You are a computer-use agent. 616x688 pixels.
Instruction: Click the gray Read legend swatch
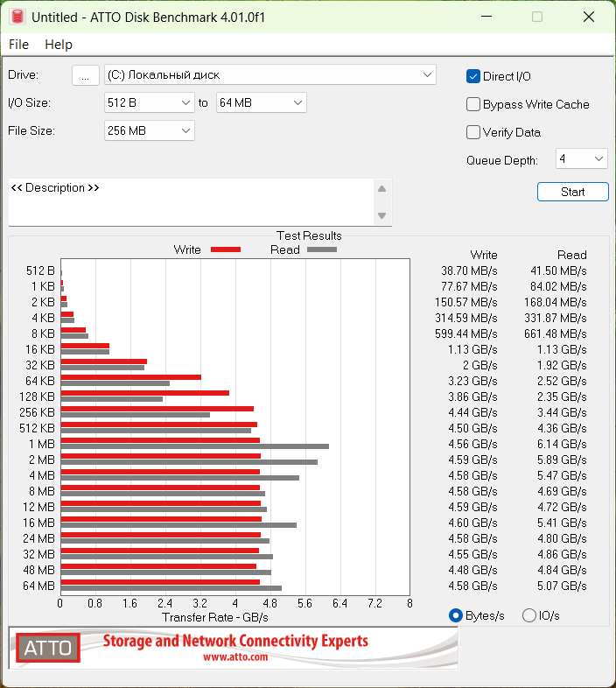[322, 249]
